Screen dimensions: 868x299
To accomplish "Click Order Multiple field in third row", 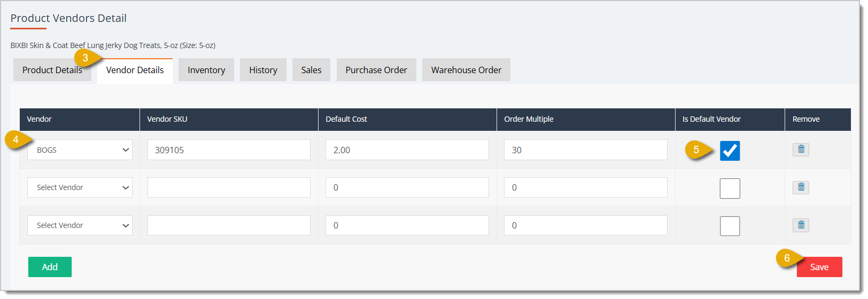I will pyautogui.click(x=586, y=225).
